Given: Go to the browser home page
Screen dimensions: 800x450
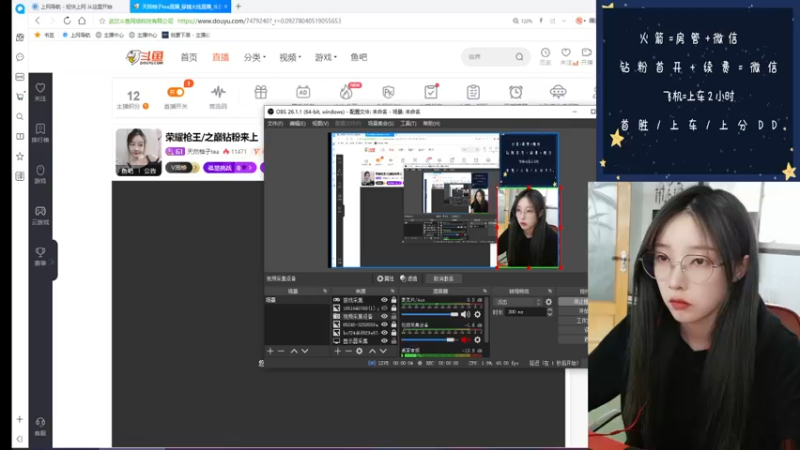Looking at the screenshot, I should pos(82,21).
